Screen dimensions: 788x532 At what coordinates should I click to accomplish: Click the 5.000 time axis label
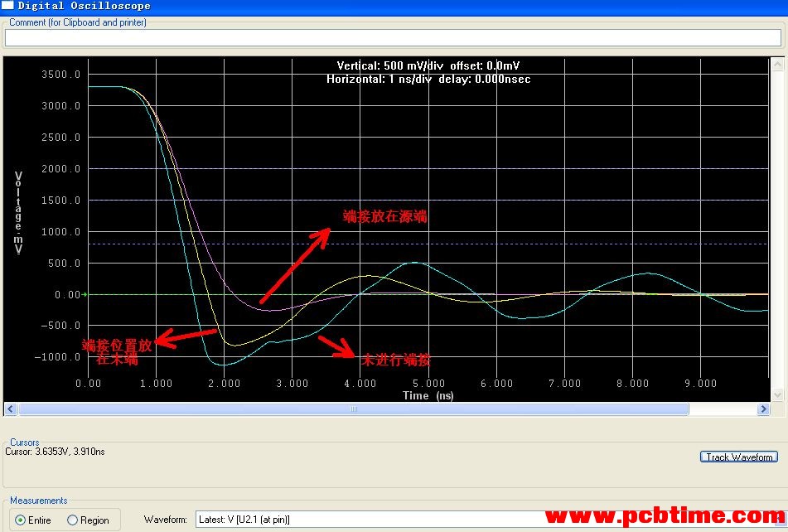coord(428,384)
